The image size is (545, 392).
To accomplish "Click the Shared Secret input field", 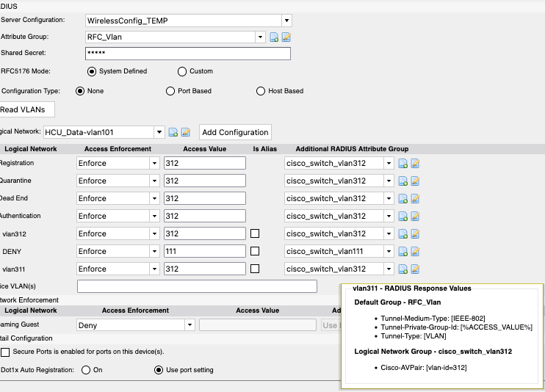I will [x=188, y=54].
